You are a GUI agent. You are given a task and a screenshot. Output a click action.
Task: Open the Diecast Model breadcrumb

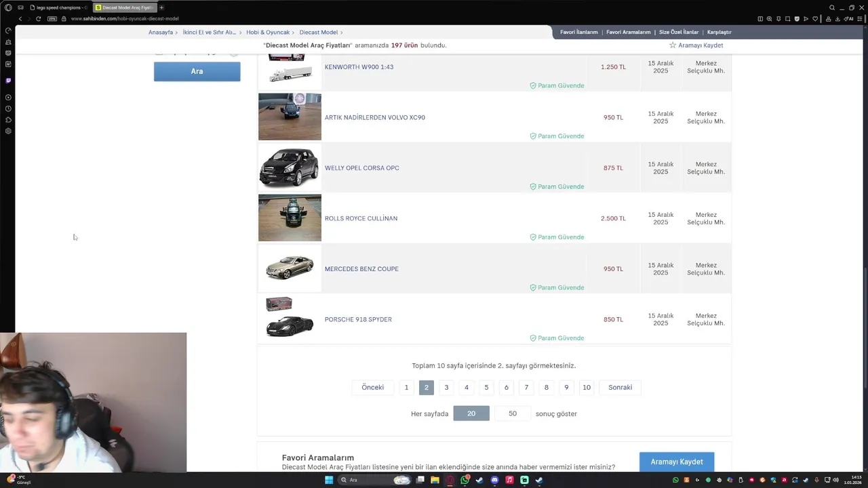pos(319,33)
